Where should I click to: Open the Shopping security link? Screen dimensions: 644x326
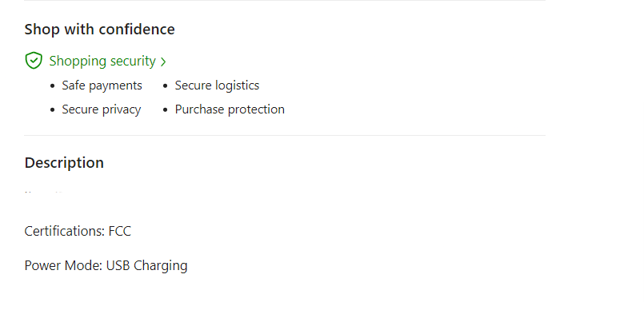tap(102, 61)
